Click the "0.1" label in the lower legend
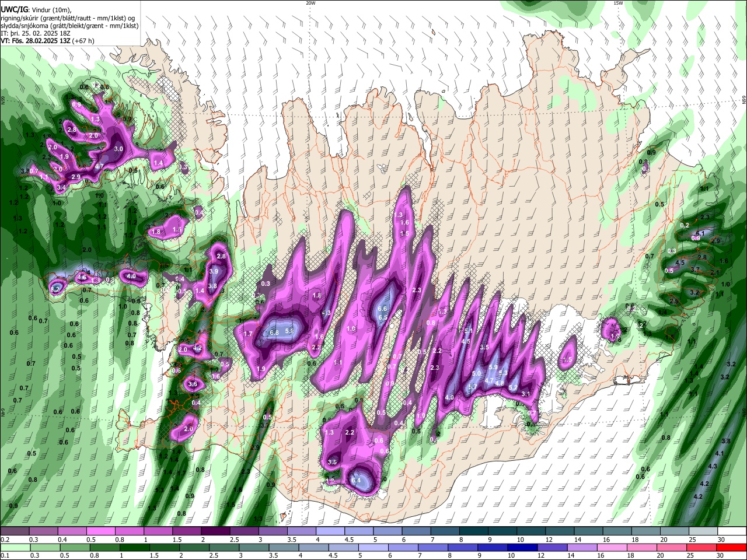 point(4,556)
